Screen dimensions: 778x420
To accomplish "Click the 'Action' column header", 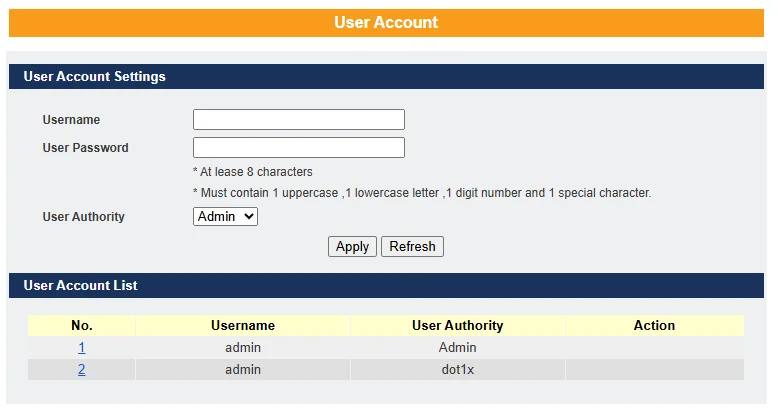I will (654, 325).
